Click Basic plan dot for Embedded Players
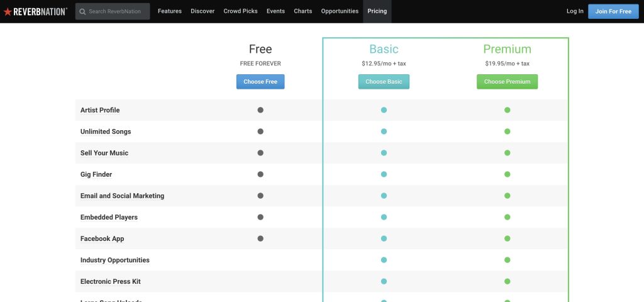 point(384,217)
